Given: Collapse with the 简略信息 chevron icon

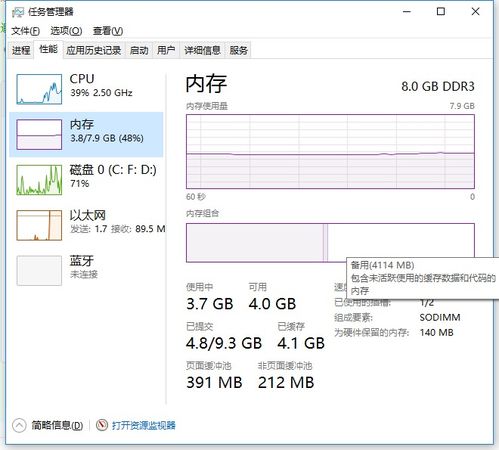Looking at the screenshot, I should (x=19, y=425).
